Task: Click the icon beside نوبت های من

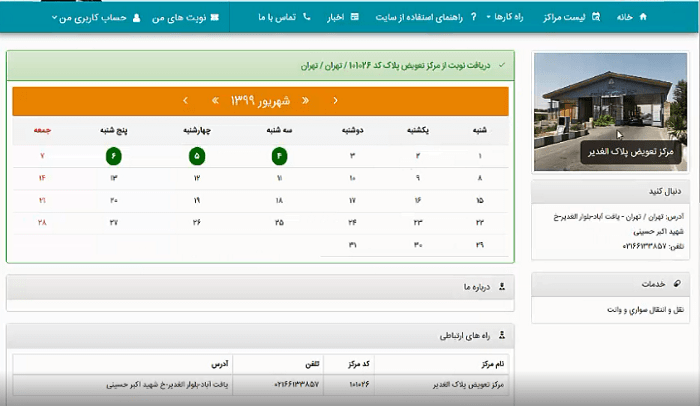Action: (215, 17)
